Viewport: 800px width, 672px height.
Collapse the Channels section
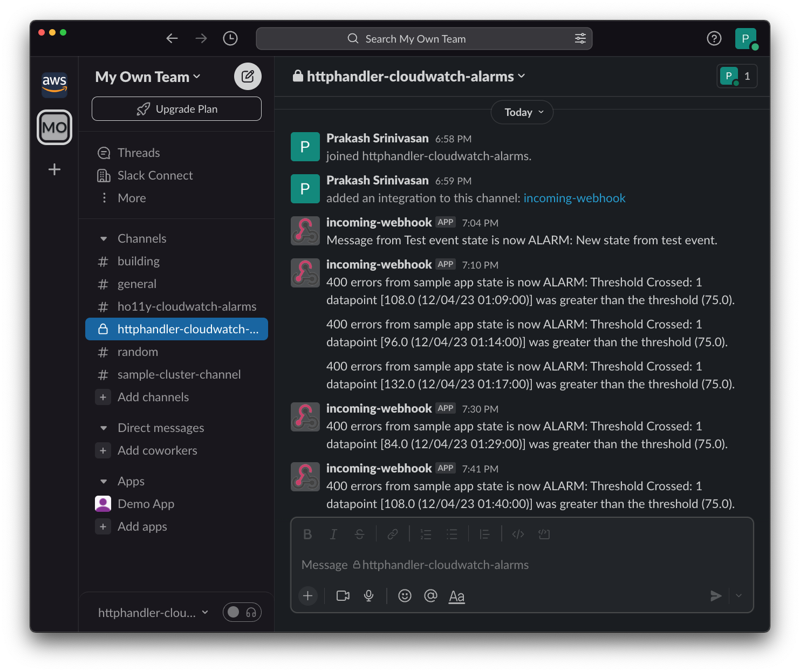[104, 238]
